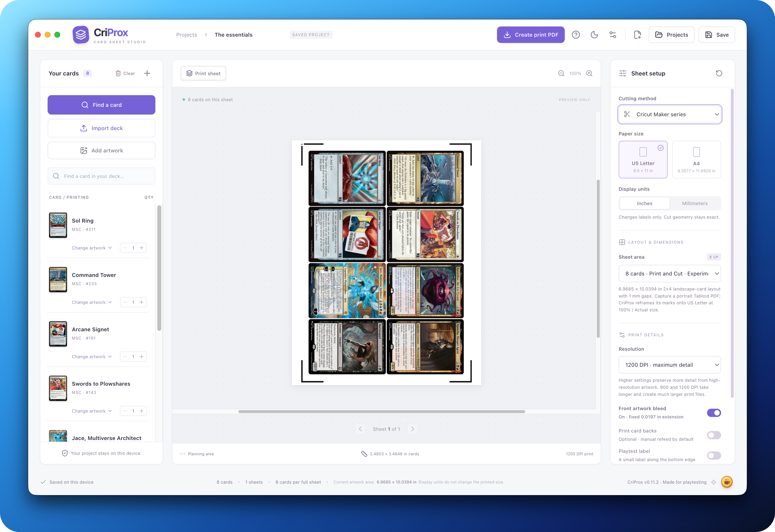Click the 100% zoom level value

point(575,73)
